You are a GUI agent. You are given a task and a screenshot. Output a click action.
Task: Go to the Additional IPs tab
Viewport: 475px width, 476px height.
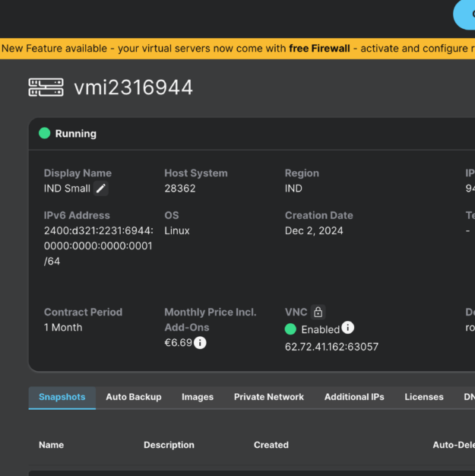click(x=354, y=397)
